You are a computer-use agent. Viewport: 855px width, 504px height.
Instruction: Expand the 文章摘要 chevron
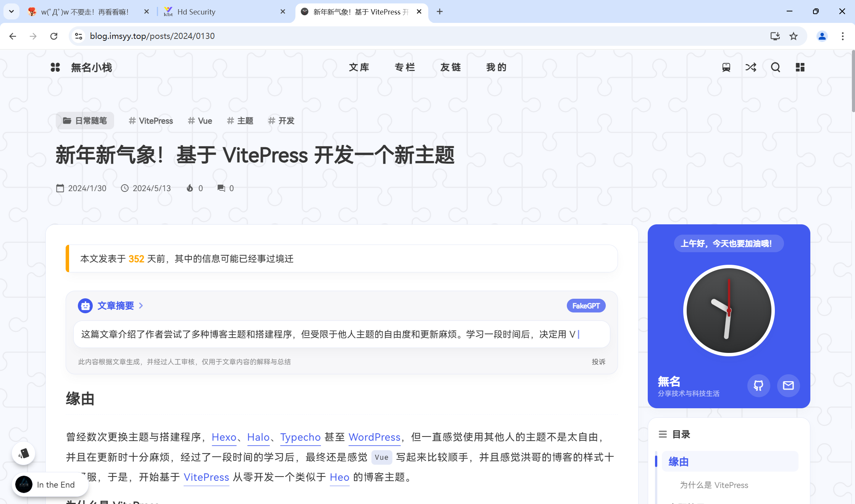[141, 306]
